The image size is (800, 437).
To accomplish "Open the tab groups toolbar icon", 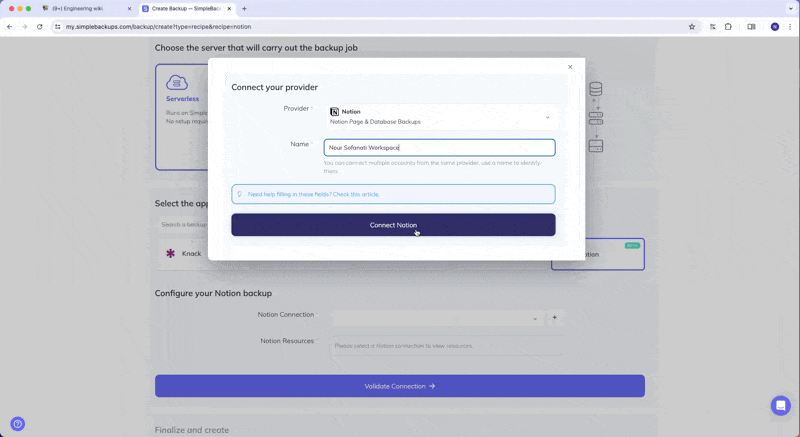I will tap(712, 27).
